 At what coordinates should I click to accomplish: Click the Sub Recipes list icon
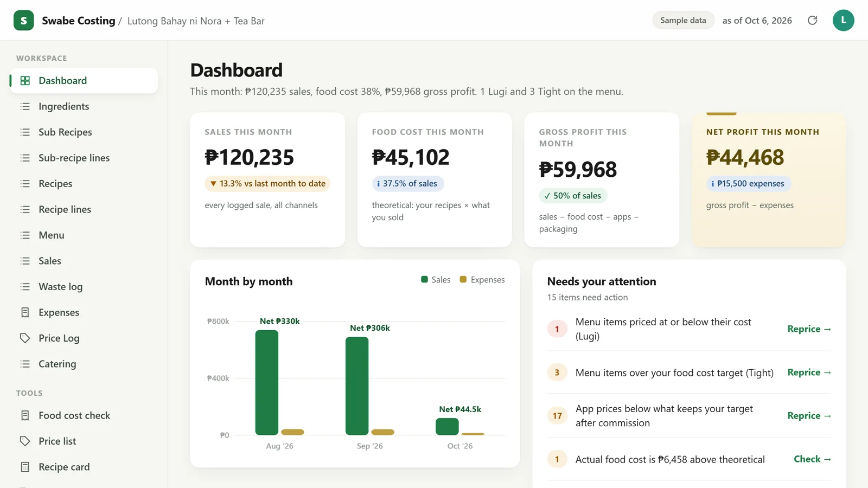25,132
